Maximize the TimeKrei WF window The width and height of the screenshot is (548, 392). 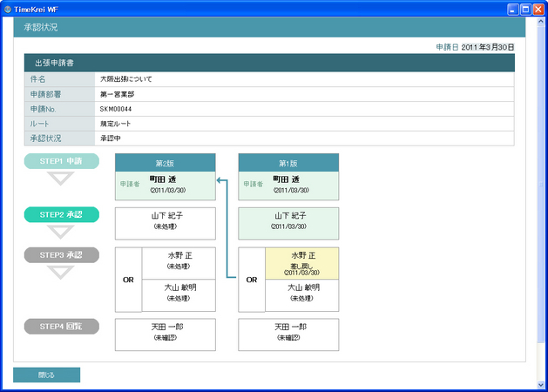pyautogui.click(x=525, y=9)
